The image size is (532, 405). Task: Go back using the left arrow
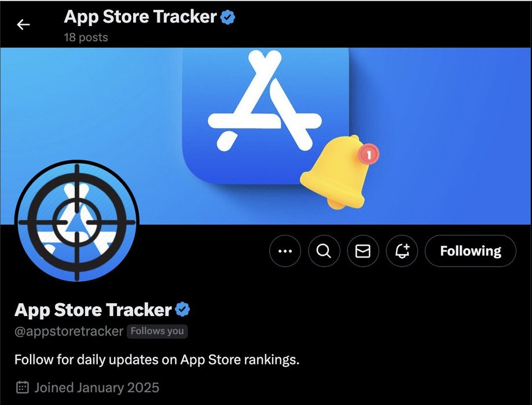coord(23,25)
